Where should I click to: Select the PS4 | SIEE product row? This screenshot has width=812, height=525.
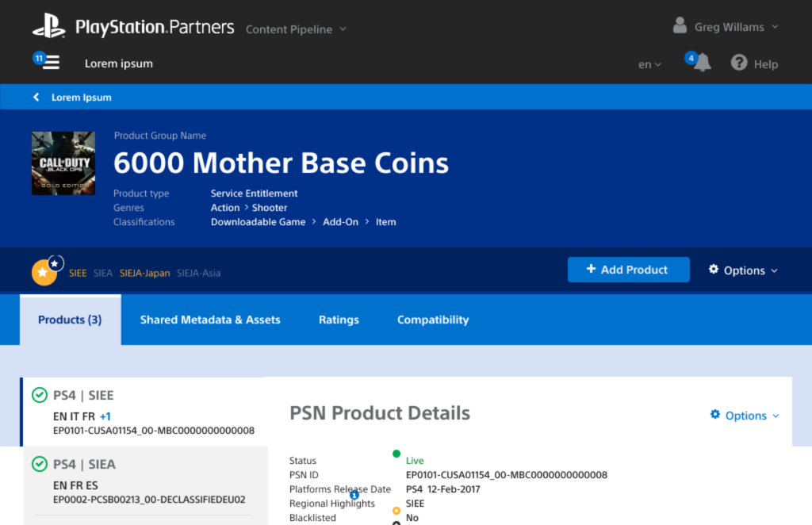144,412
